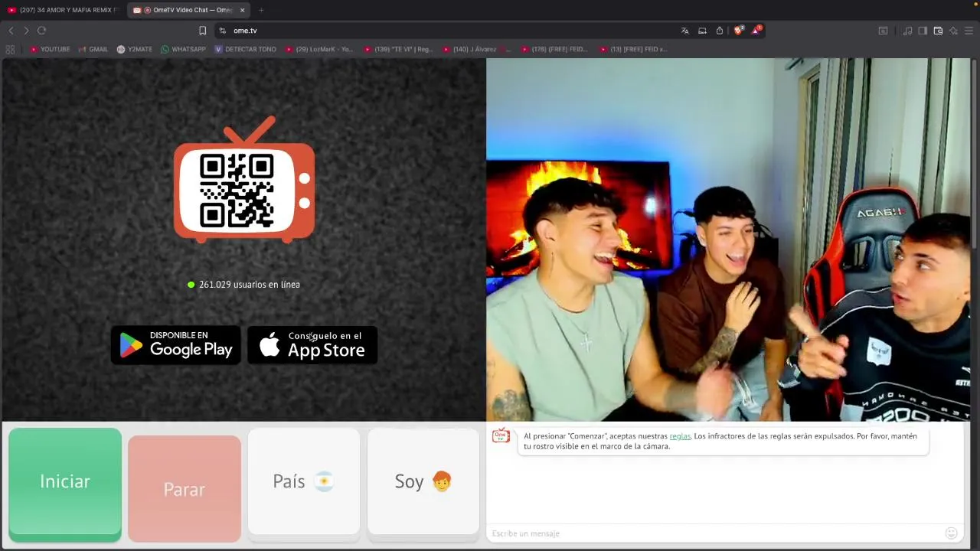Open Brave Rewards triangle icon
The height and width of the screenshot is (551, 980).
pyautogui.click(x=756, y=31)
